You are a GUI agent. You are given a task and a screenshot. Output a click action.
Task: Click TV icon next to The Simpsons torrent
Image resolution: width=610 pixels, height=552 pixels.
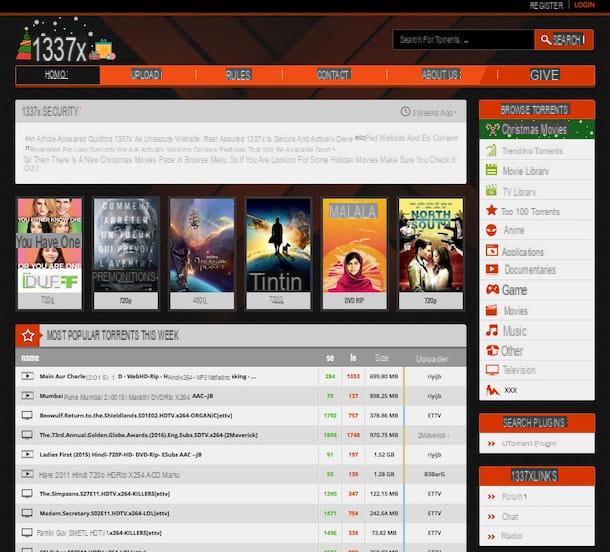point(27,494)
